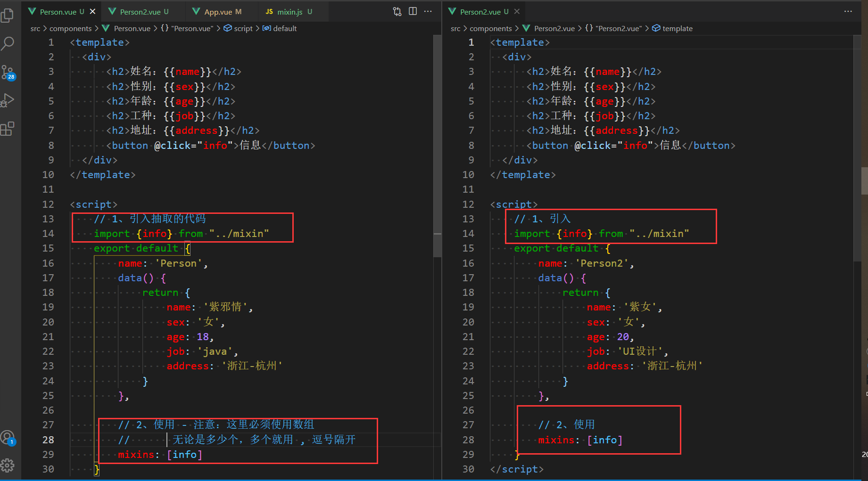Click 'export default {' in left editor
The height and width of the screenshot is (481, 868).
click(142, 248)
